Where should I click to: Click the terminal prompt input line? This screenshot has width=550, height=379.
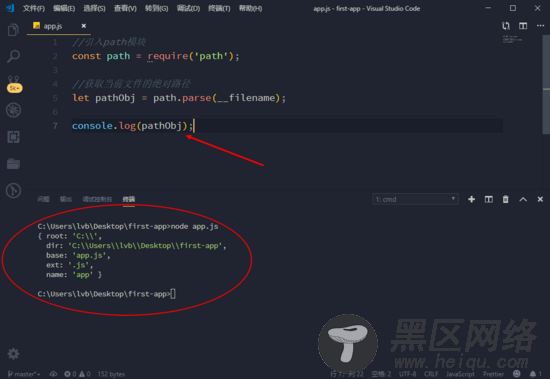pos(107,294)
